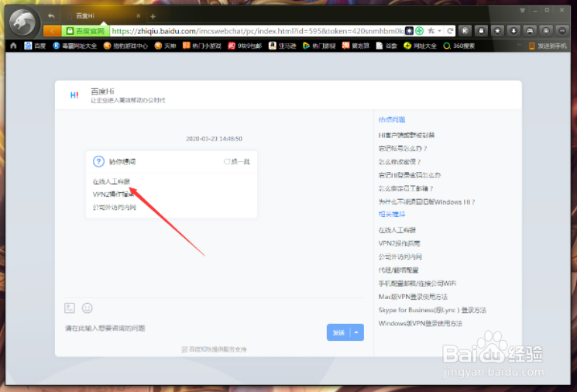
Task: Open the 谷歌 bookmark
Action: click(x=386, y=46)
